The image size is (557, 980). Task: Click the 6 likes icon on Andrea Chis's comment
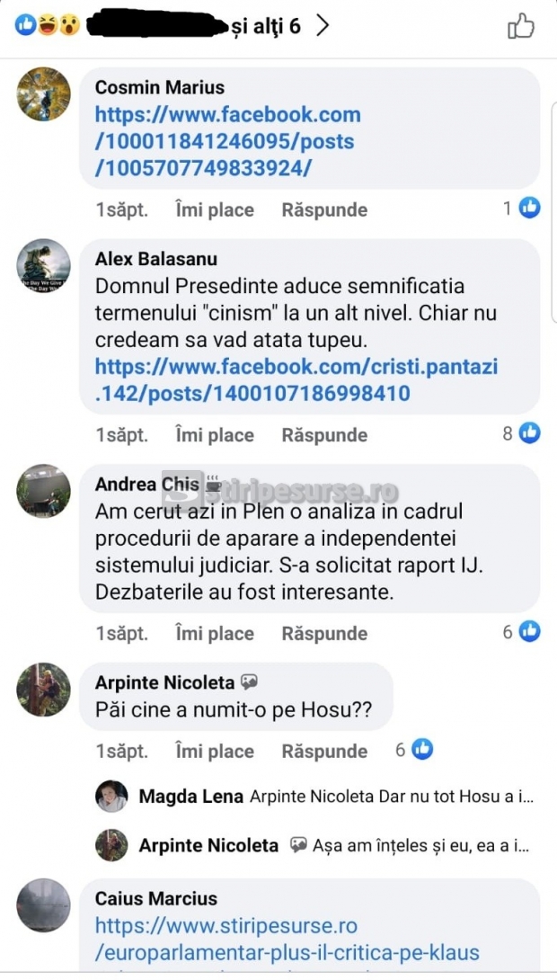pyautogui.click(x=529, y=632)
